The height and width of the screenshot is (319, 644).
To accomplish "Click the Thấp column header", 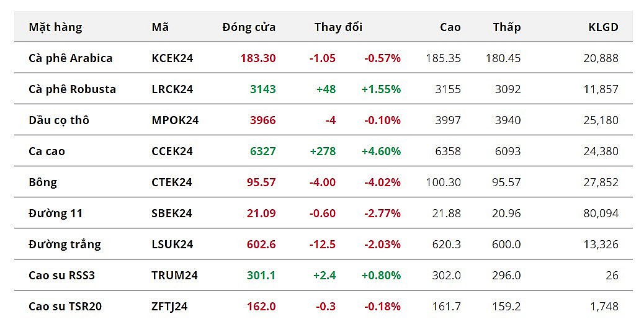I will tap(507, 27).
